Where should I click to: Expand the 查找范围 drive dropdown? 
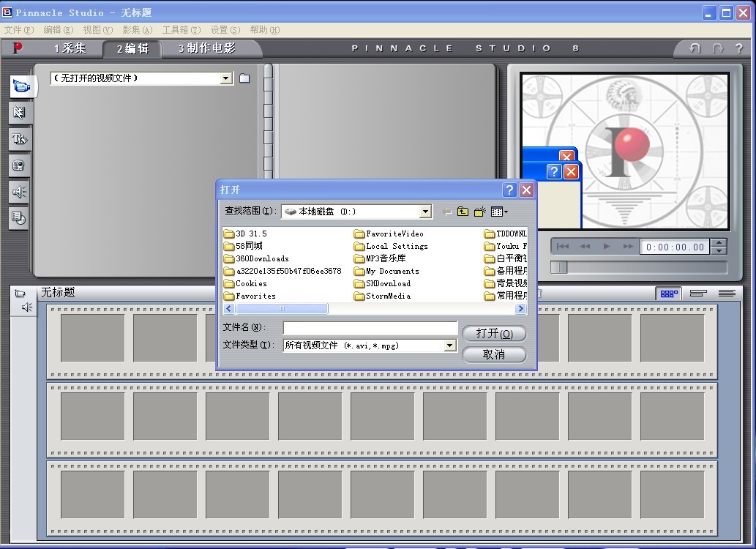pyautogui.click(x=425, y=212)
